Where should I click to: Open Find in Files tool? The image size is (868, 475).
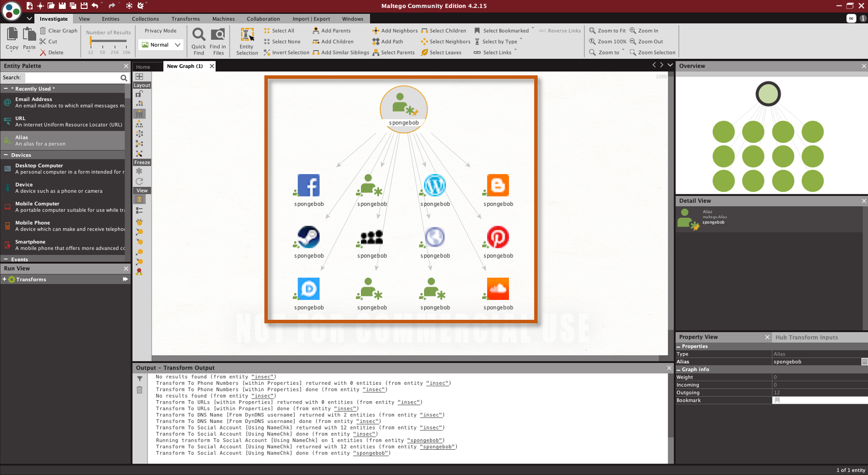coord(218,42)
